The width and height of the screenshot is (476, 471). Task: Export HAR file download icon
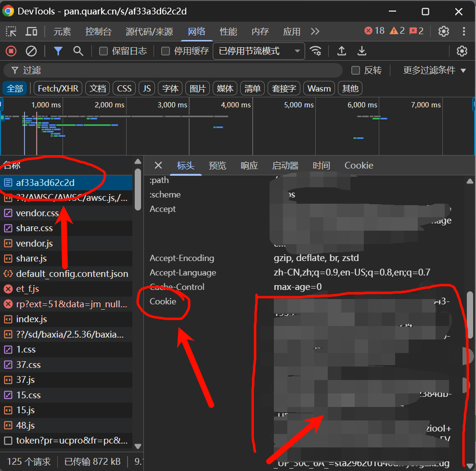coord(362,51)
